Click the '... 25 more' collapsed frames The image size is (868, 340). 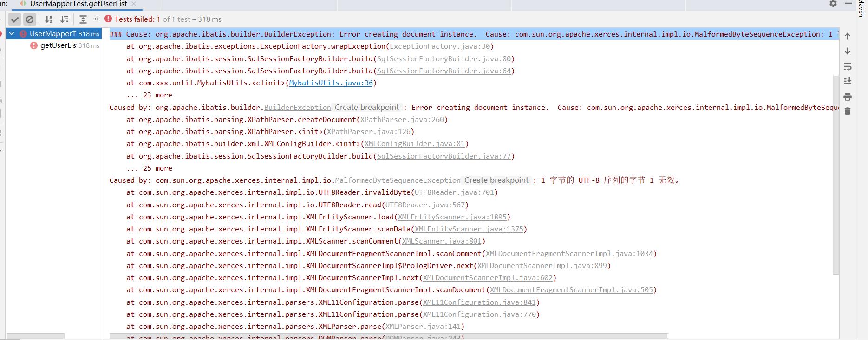pos(149,168)
